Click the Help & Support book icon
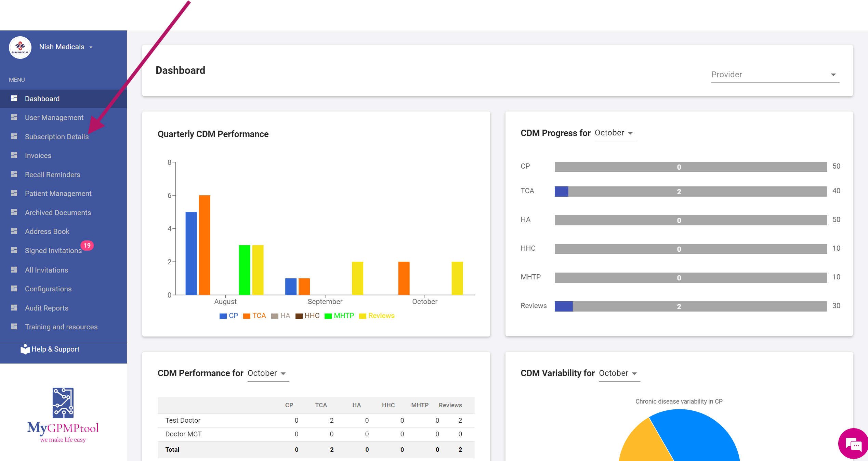Image resolution: width=868 pixels, height=461 pixels. tap(25, 349)
